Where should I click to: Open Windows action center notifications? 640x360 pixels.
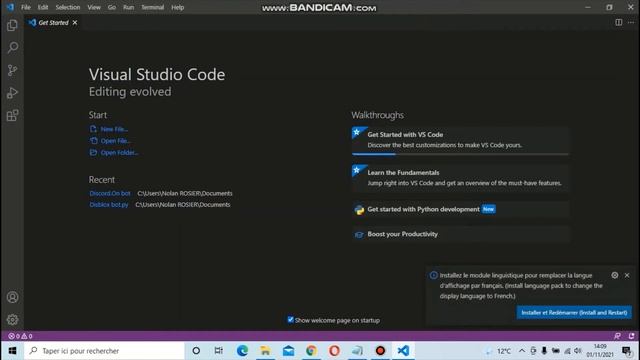coord(627,351)
